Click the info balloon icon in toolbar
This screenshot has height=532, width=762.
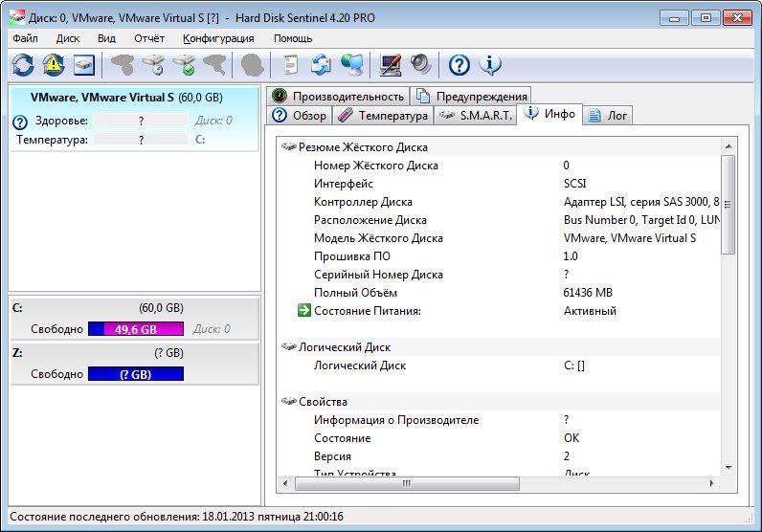[x=489, y=65]
